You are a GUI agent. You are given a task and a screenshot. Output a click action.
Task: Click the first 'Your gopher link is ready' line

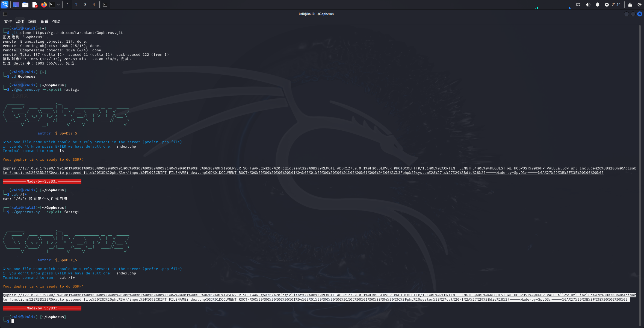click(43, 160)
